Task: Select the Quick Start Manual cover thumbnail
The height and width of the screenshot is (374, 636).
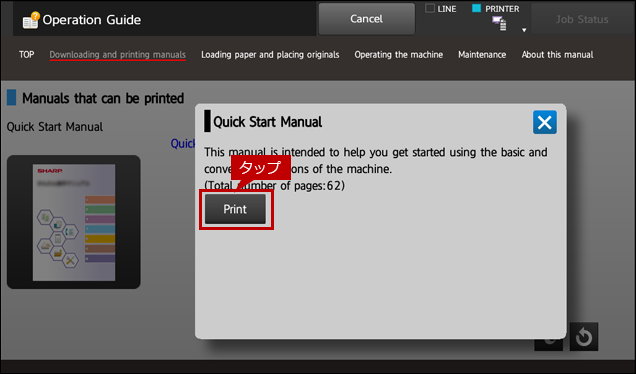Action: point(74,222)
